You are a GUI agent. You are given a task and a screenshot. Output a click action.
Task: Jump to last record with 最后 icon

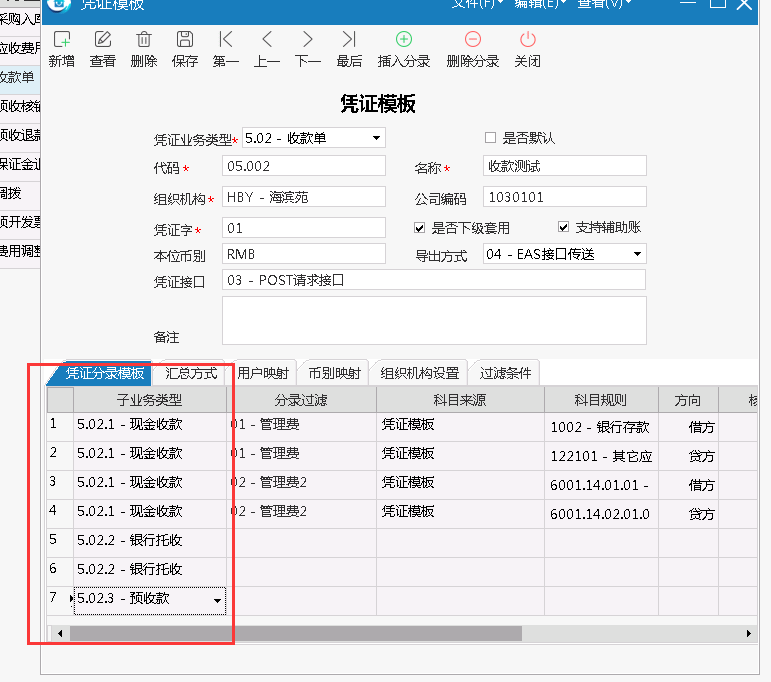click(x=349, y=39)
